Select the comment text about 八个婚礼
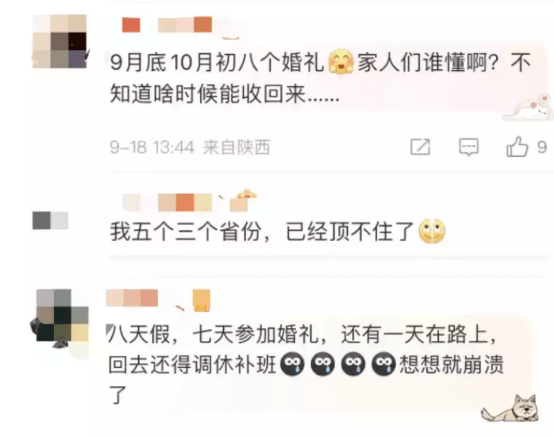554x437 pixels. coord(321,78)
